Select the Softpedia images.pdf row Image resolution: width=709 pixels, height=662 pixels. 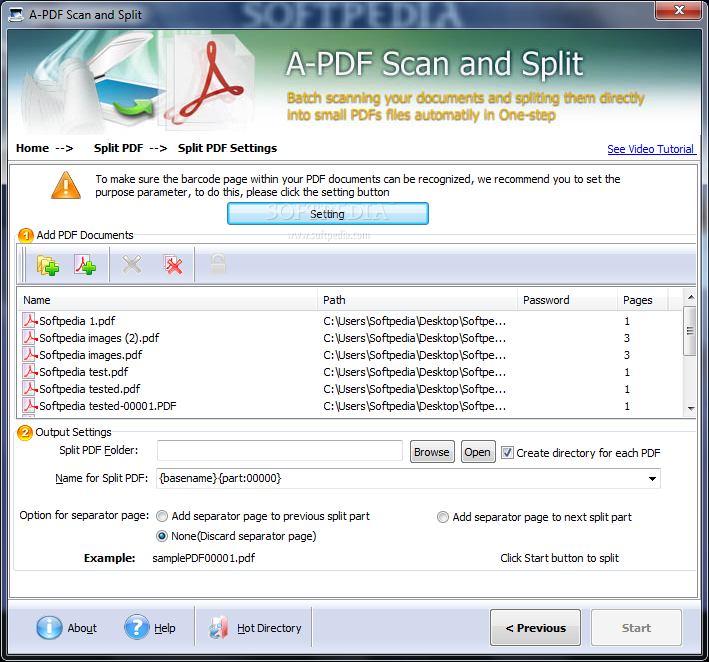point(350,355)
